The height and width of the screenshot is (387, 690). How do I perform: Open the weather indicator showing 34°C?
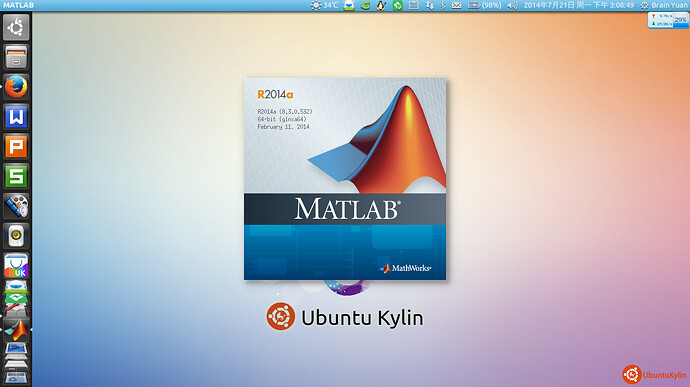324,5
